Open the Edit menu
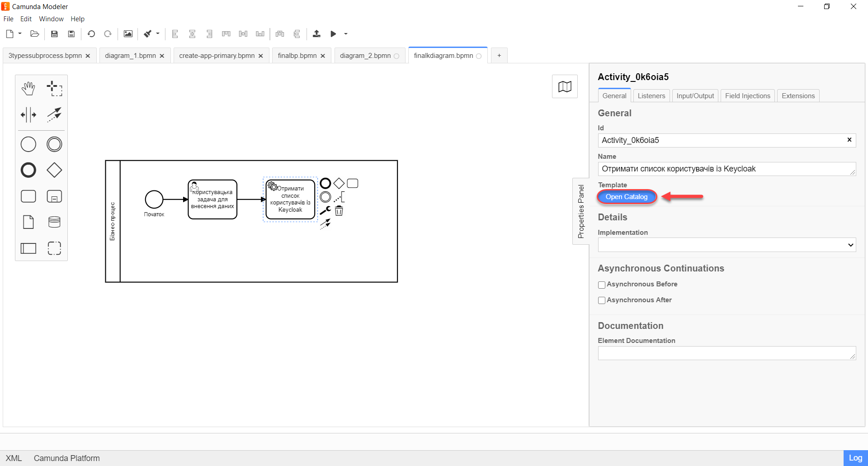The image size is (868, 466). (x=26, y=19)
